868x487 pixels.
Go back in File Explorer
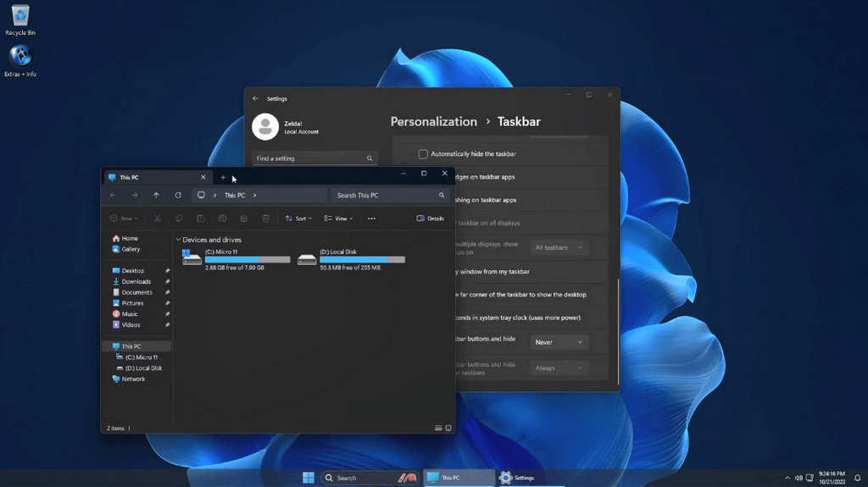pos(113,196)
